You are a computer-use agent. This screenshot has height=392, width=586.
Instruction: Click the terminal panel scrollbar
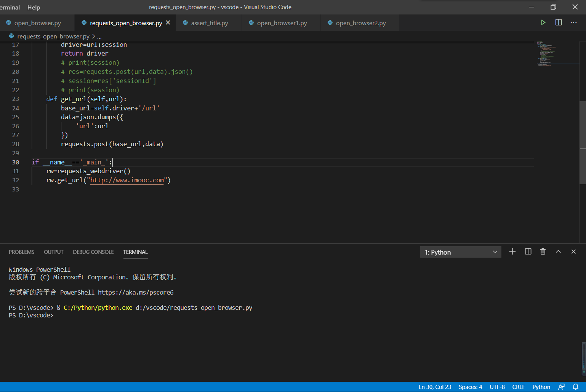[583, 358]
